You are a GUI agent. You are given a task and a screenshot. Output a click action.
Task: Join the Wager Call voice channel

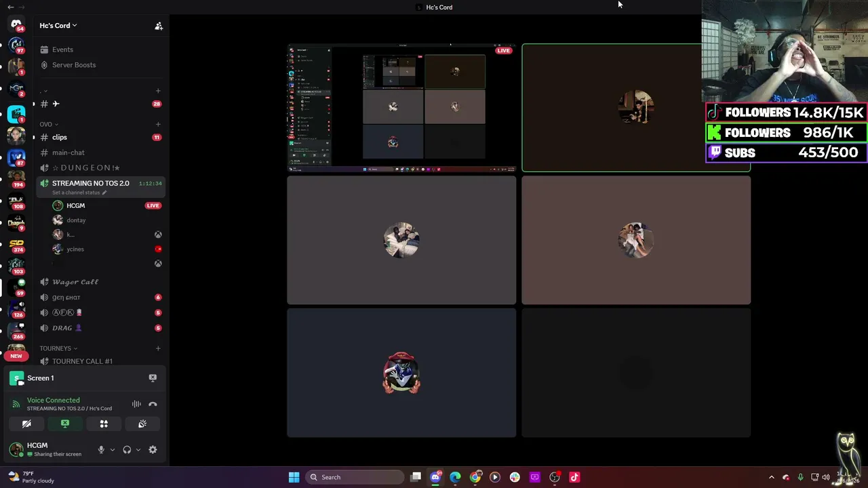(101, 282)
